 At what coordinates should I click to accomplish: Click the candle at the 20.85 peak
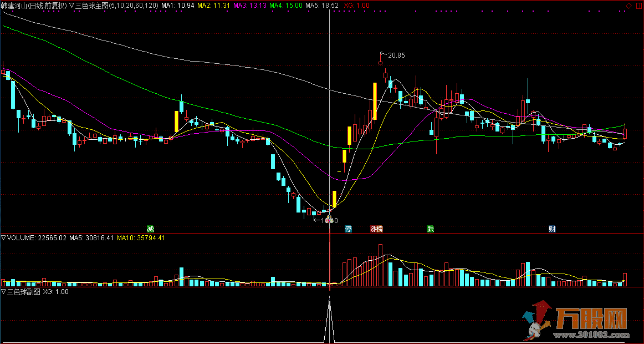coord(381,58)
